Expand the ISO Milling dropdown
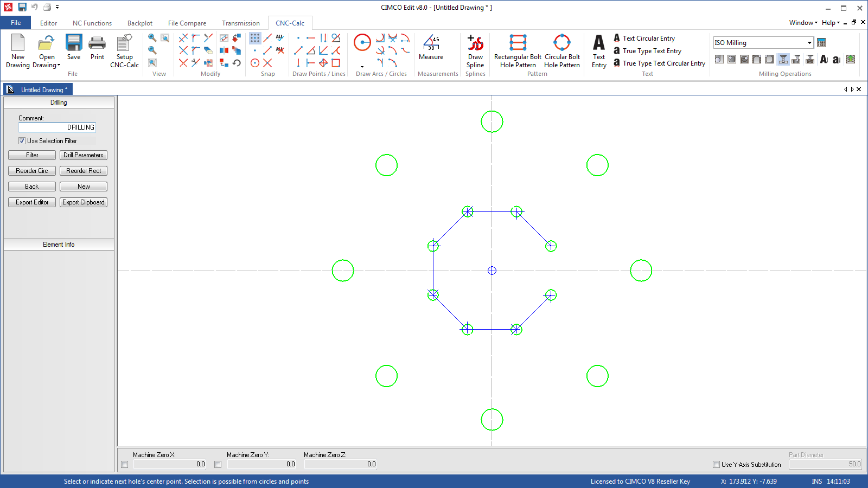The width and height of the screenshot is (868, 488). point(809,43)
